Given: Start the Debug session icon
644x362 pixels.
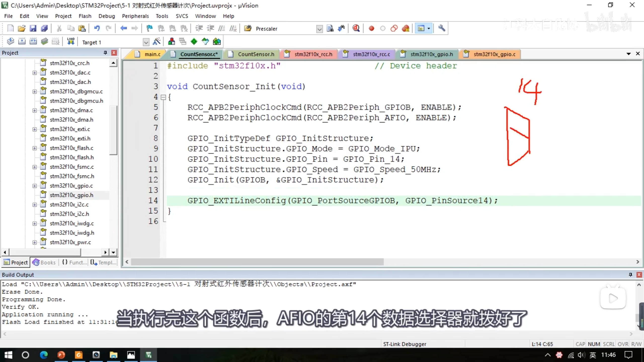Looking at the screenshot, I should tap(356, 28).
